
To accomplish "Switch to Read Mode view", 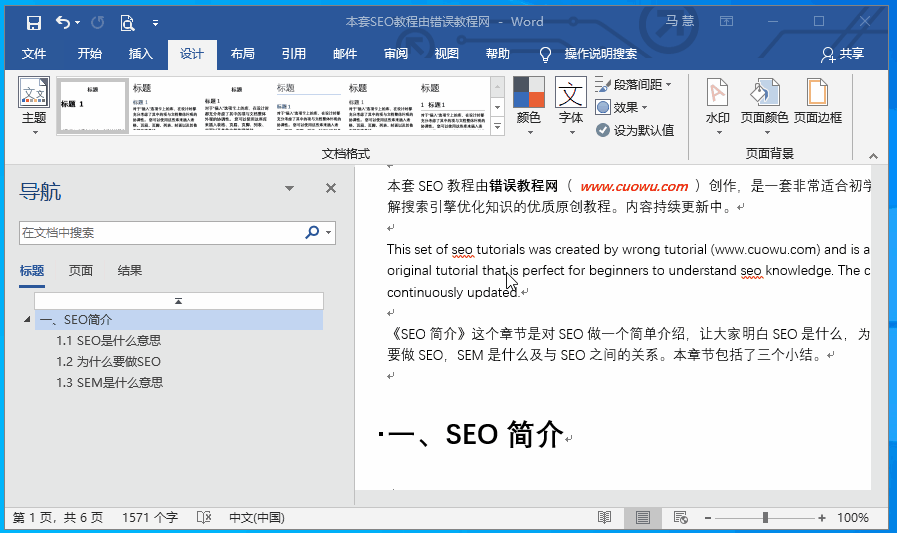I will (605, 518).
